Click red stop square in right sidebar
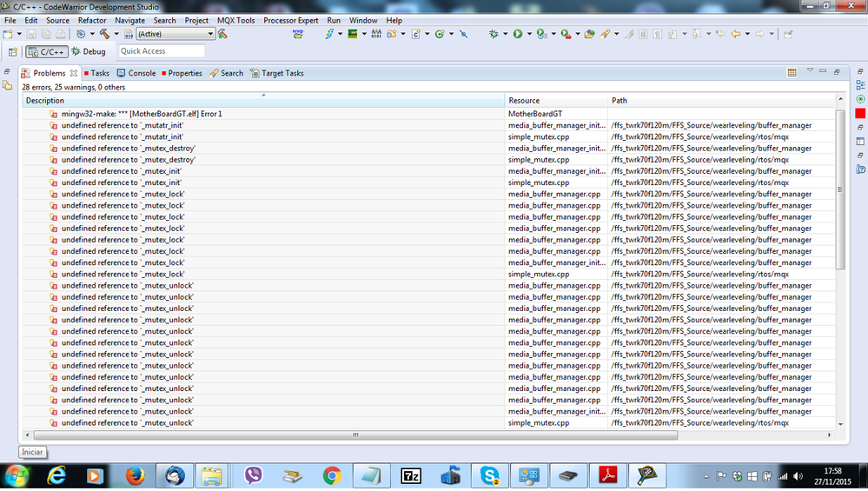868x491 pixels. tap(859, 114)
